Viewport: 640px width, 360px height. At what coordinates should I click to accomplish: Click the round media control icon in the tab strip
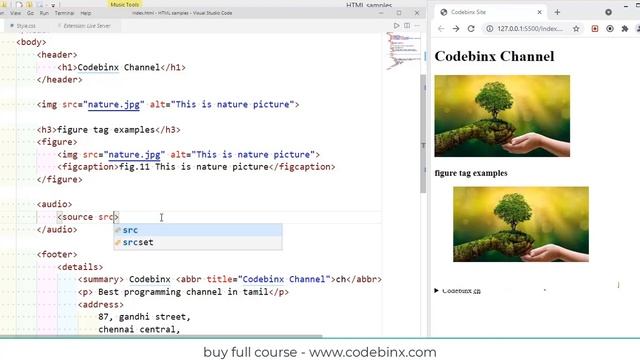[x=608, y=12]
